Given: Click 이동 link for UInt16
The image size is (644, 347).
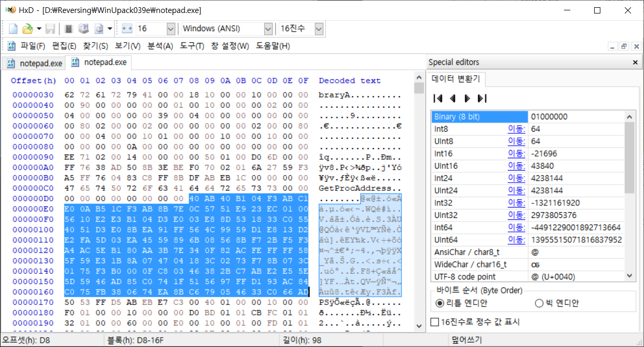Looking at the screenshot, I should click(516, 166).
